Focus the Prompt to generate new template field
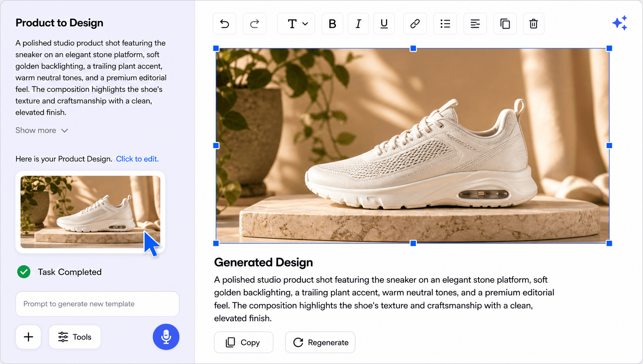The width and height of the screenshot is (643, 364). pos(97,304)
